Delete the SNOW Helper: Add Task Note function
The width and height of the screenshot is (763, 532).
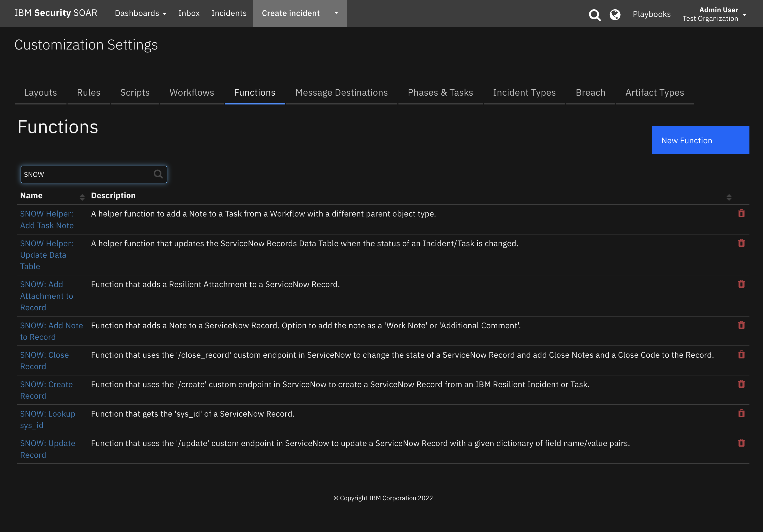pos(742,214)
